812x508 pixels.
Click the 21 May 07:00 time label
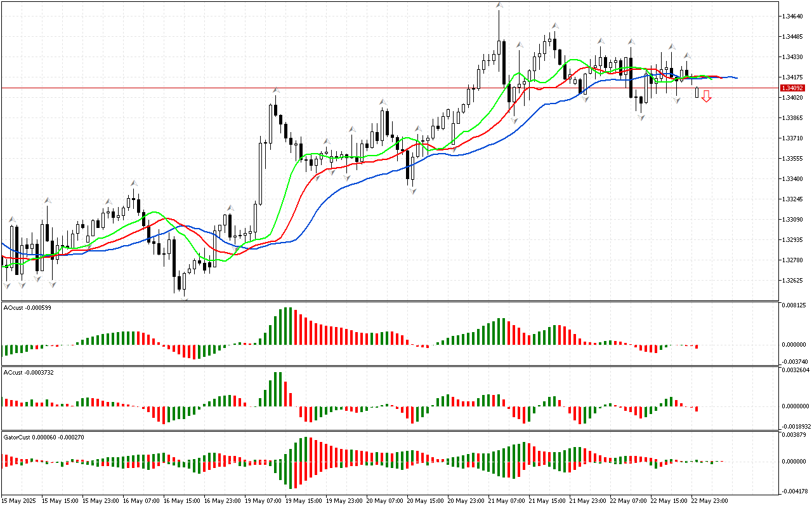pyautogui.click(x=506, y=500)
